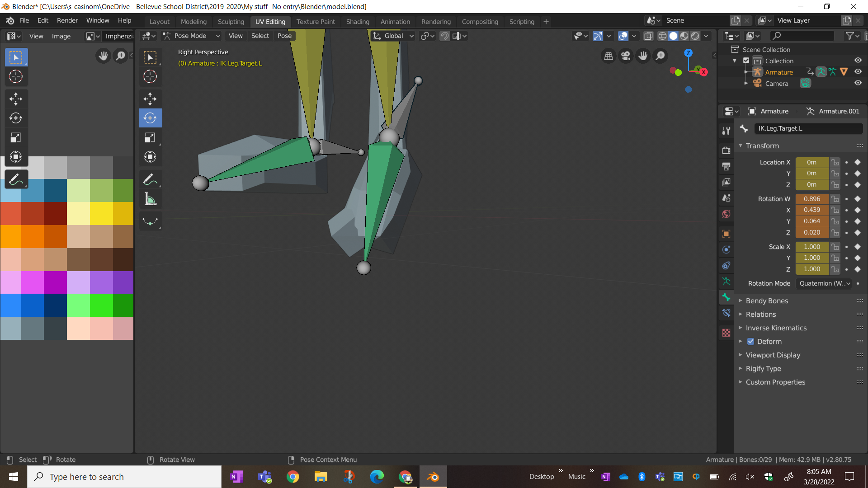Select the Annotate tool in 3D viewport toolbar
Viewport: 868px width, 488px height.
(x=150, y=179)
